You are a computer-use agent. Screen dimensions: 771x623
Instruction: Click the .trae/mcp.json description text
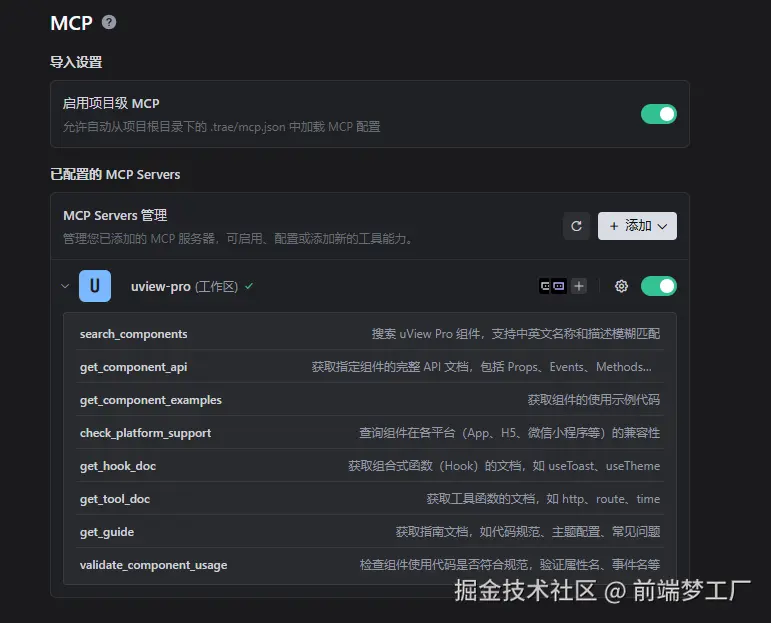221,127
